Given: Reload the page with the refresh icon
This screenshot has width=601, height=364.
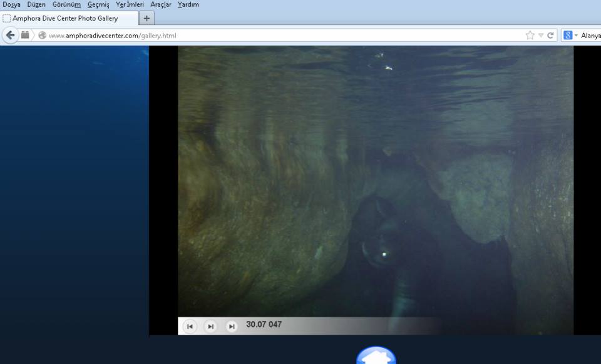Looking at the screenshot, I should point(550,36).
